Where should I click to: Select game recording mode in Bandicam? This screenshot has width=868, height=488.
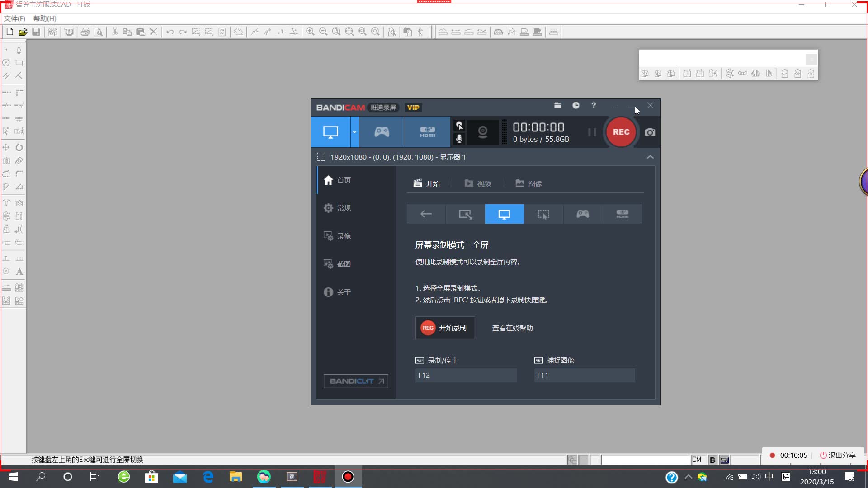pos(382,132)
